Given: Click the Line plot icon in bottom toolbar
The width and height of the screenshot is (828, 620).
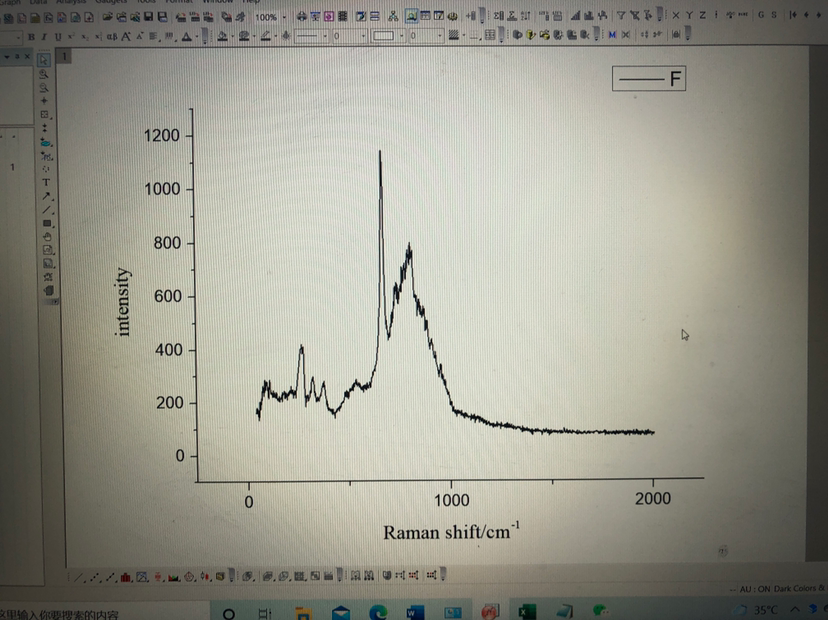Looking at the screenshot, I should click(x=79, y=577).
